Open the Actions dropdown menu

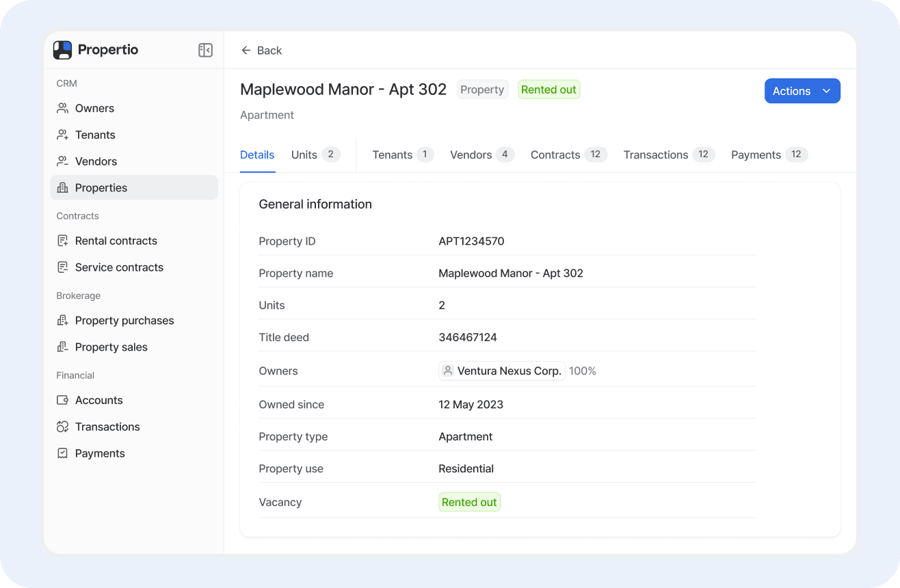coord(792,91)
